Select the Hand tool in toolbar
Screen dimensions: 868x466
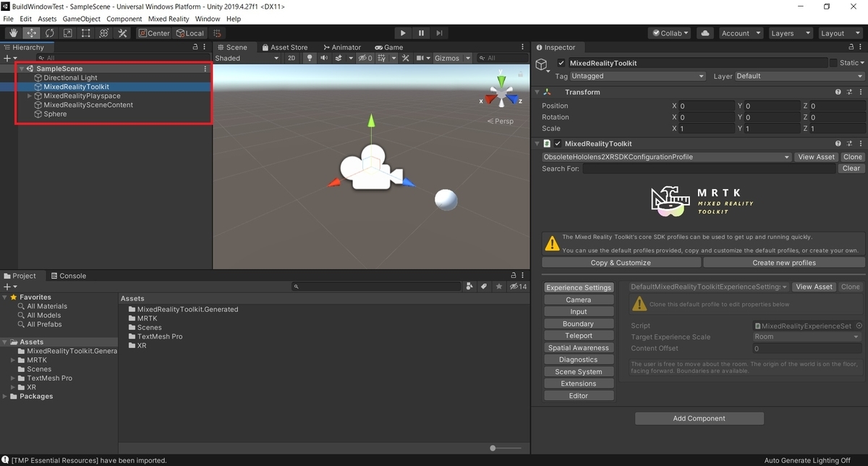point(14,33)
